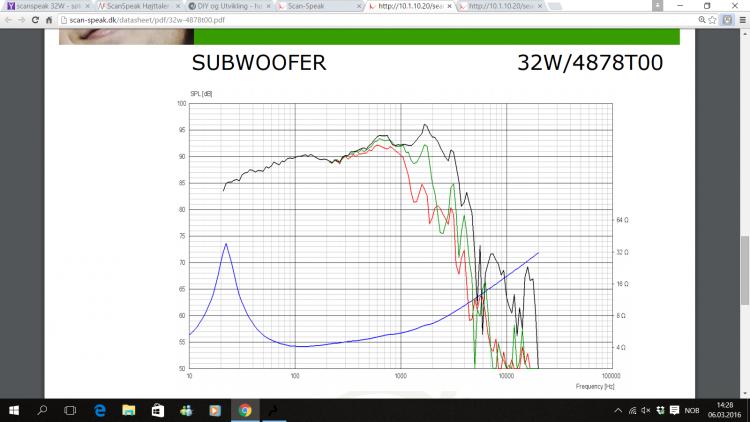Viewport: 750px width, 422px height.
Task: Open the Dropbox tray icon
Action: pyautogui.click(x=661, y=411)
